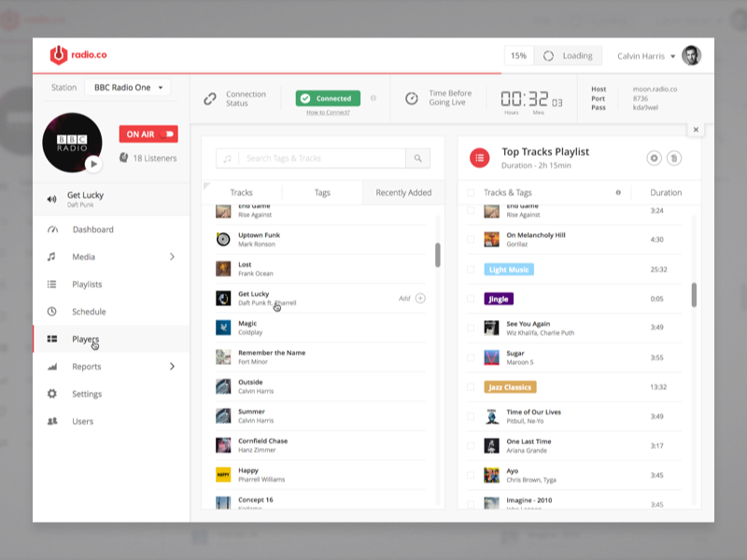
Task: Click the 15% progress indicator
Action: point(519,56)
